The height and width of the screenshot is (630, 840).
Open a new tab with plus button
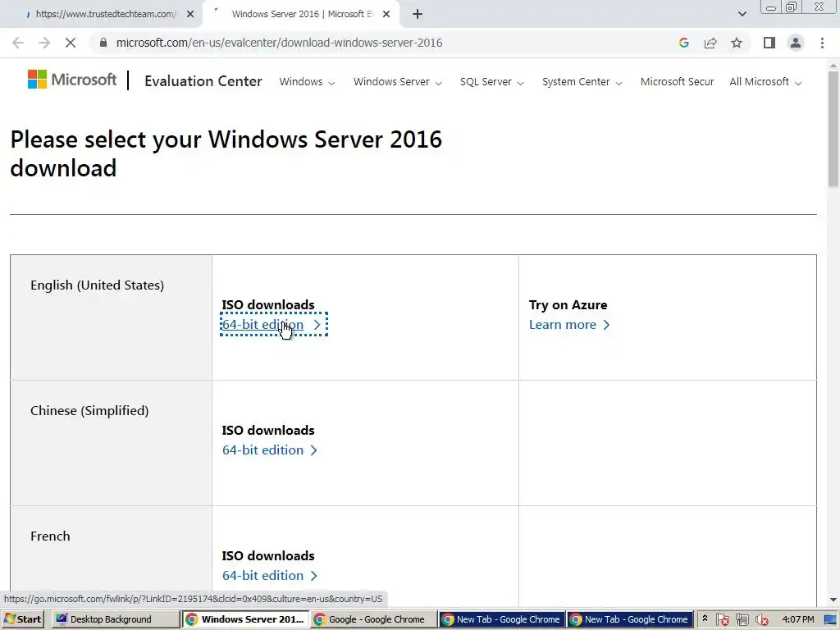(418, 14)
